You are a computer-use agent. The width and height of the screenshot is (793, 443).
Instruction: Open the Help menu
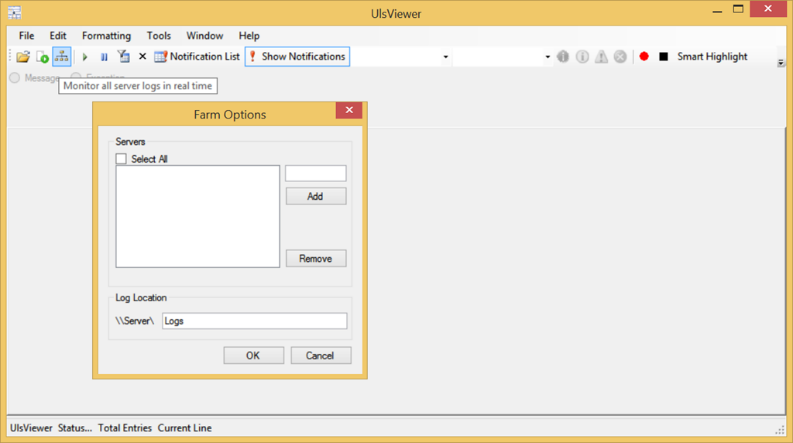tap(249, 36)
